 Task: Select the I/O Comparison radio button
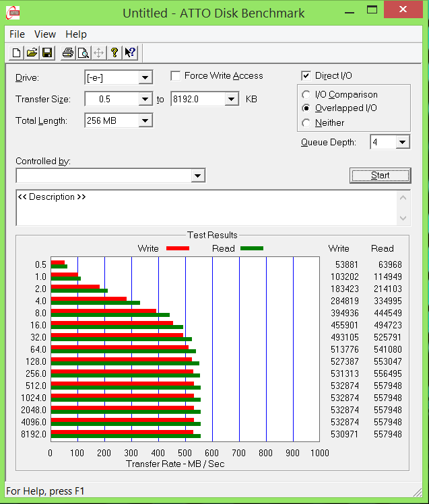306,95
